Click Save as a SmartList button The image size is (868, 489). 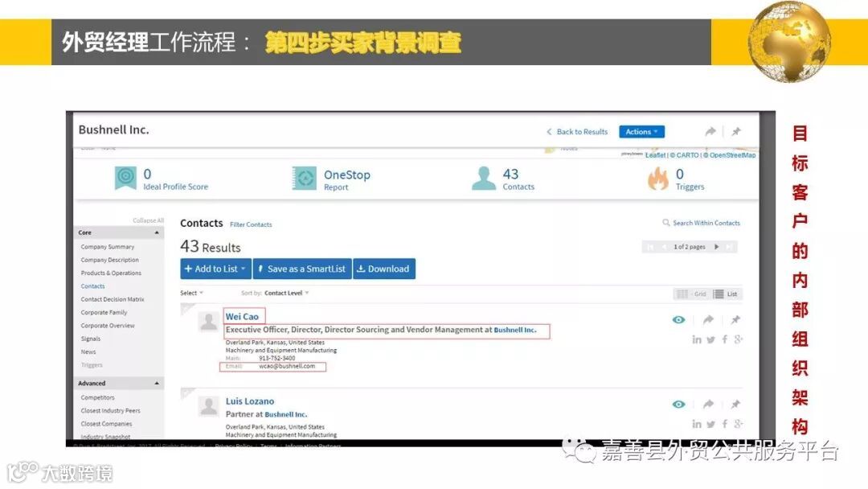[x=302, y=269]
